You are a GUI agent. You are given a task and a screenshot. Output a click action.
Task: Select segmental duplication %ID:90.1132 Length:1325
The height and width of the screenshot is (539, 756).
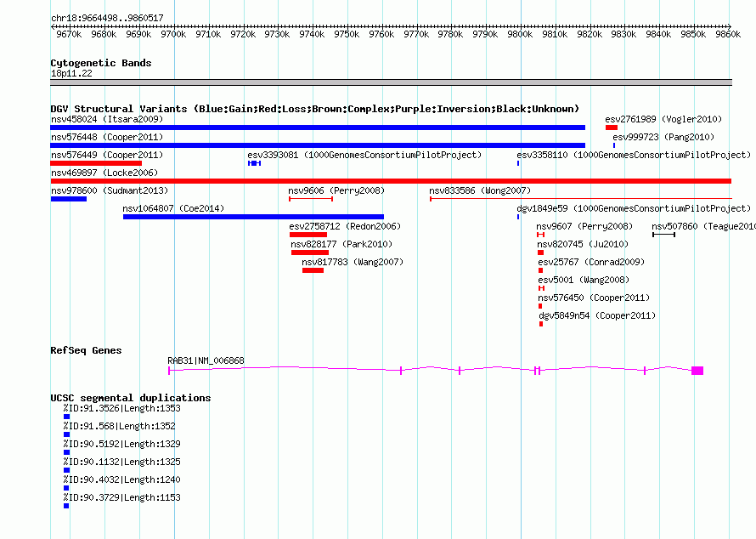click(x=66, y=470)
